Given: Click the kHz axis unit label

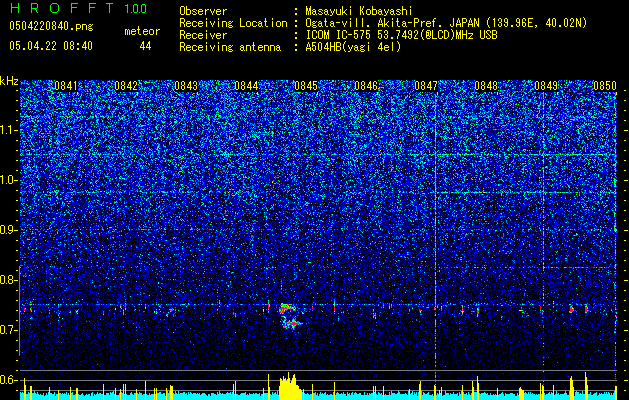Looking at the screenshot, I should click(9, 81).
